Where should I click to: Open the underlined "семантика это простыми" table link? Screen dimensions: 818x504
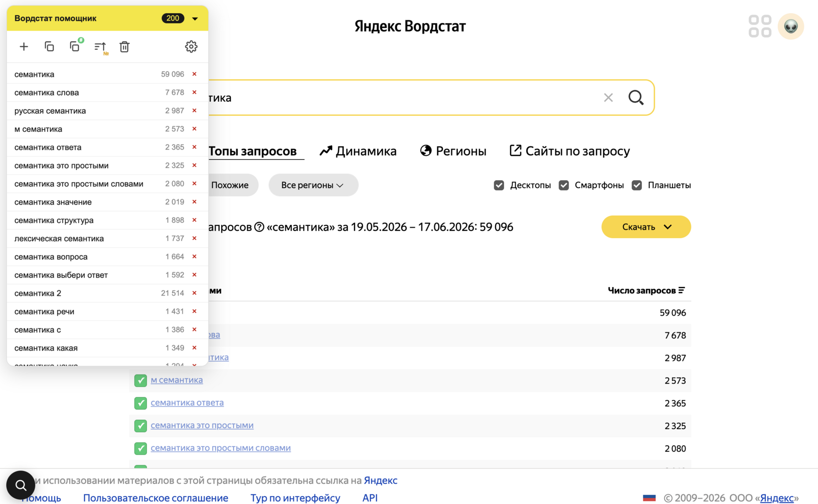pyautogui.click(x=202, y=425)
